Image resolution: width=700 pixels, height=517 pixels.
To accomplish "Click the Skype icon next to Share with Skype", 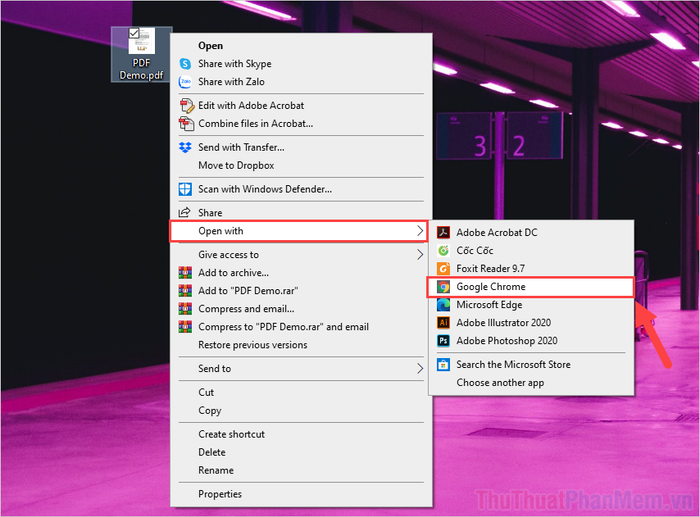I will click(185, 64).
